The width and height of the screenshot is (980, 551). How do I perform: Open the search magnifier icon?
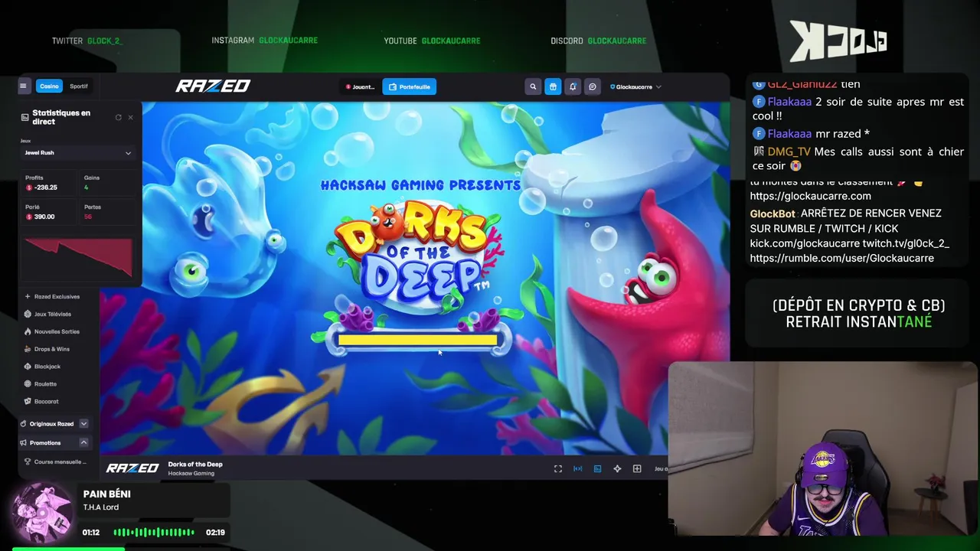(533, 87)
